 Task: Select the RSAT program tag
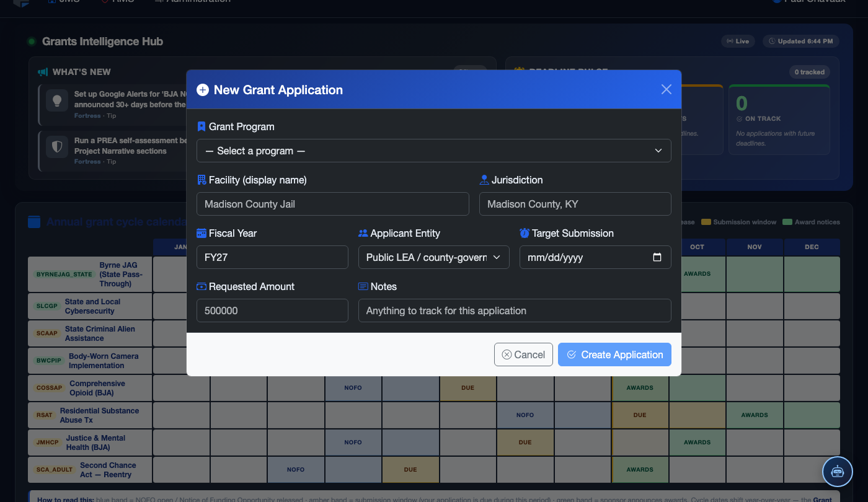[44, 415]
